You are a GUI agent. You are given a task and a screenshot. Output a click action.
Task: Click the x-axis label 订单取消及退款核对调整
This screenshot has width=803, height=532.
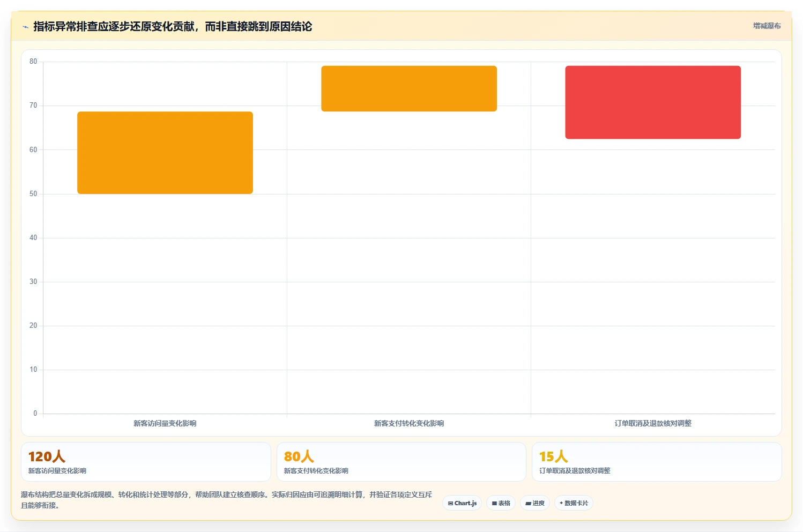tap(653, 423)
